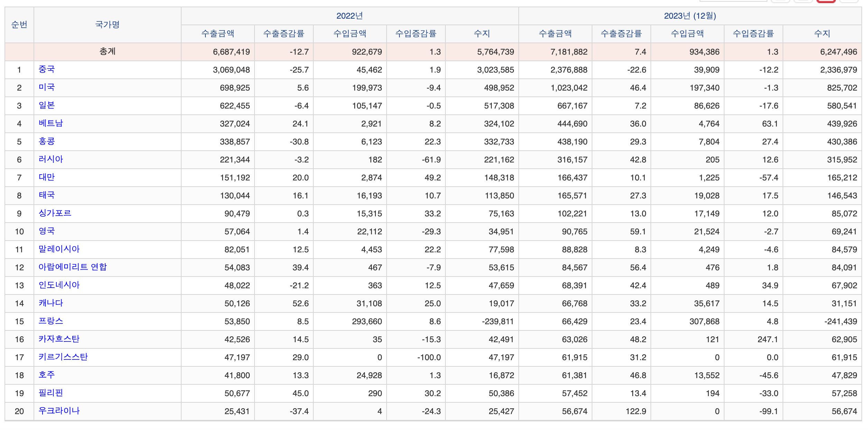
Task: Select 영국 2023 import value 21,524
Action: 707,232
